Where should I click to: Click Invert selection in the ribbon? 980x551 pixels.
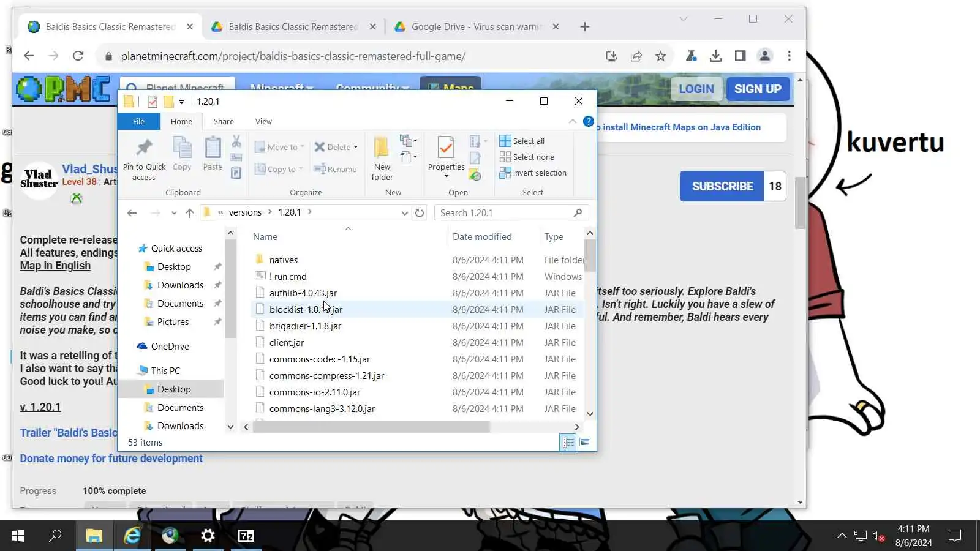pos(533,173)
